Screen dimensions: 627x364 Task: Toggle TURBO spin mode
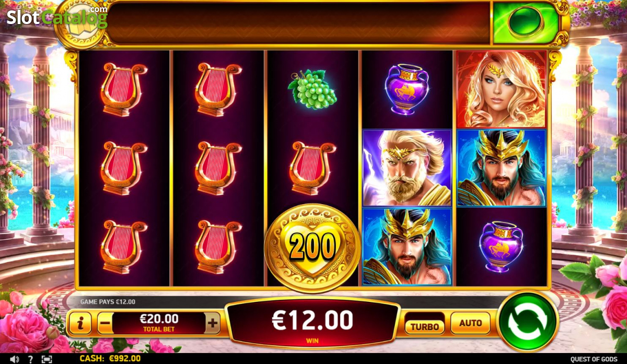point(425,326)
